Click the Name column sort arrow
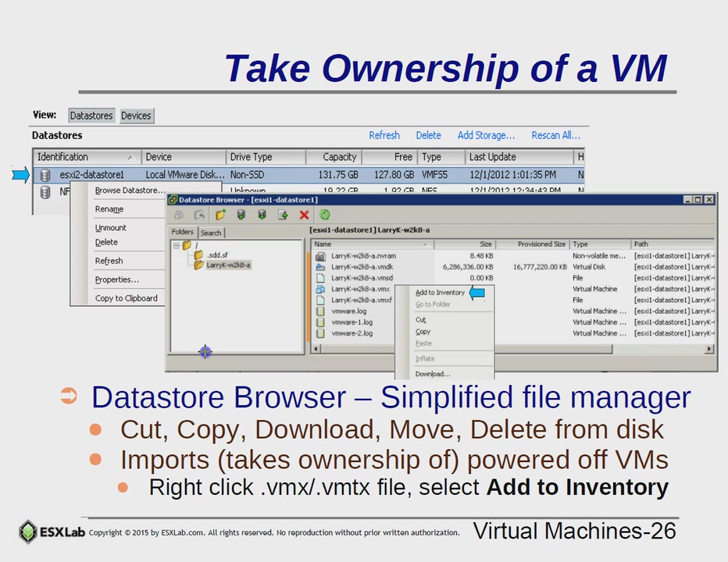 425,244
